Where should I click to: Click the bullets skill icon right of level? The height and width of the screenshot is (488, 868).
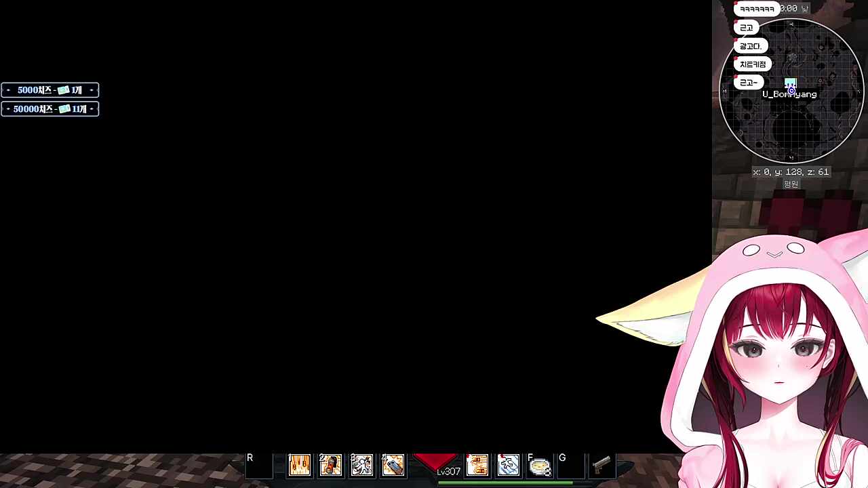point(477,465)
